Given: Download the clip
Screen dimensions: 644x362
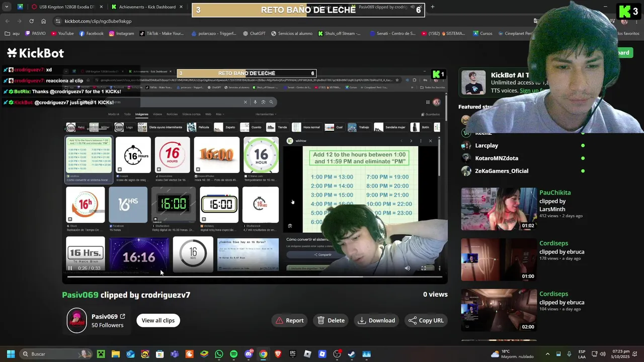Looking at the screenshot, I should coord(376,320).
